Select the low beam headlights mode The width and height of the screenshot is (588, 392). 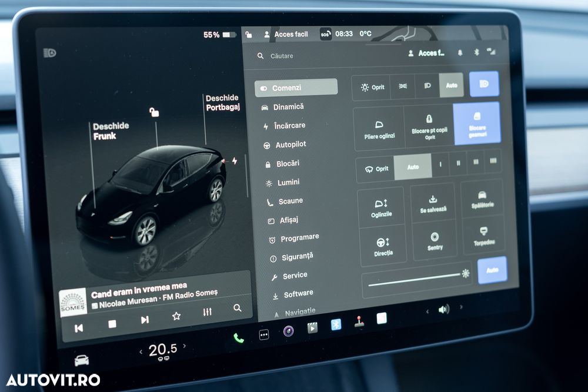click(427, 86)
